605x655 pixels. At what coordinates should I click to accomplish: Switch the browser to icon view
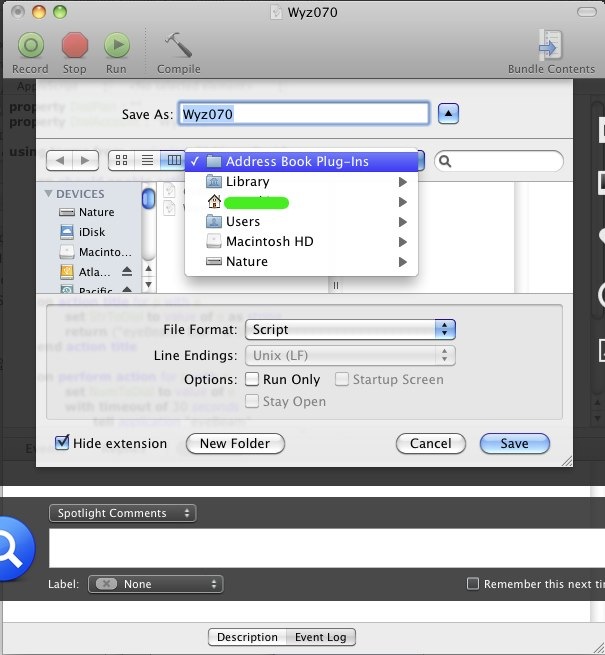[x=122, y=160]
